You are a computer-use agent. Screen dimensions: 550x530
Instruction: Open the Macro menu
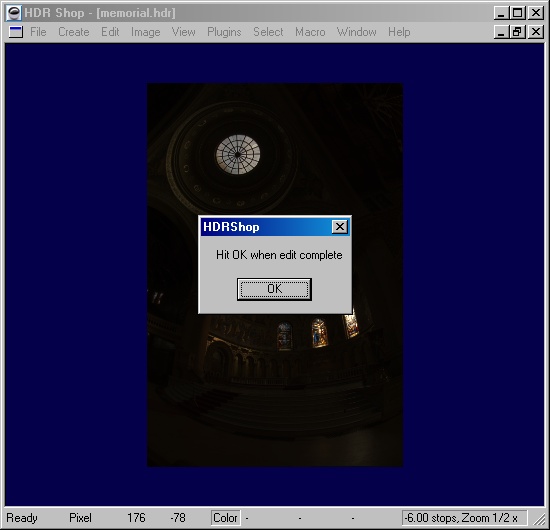(310, 32)
